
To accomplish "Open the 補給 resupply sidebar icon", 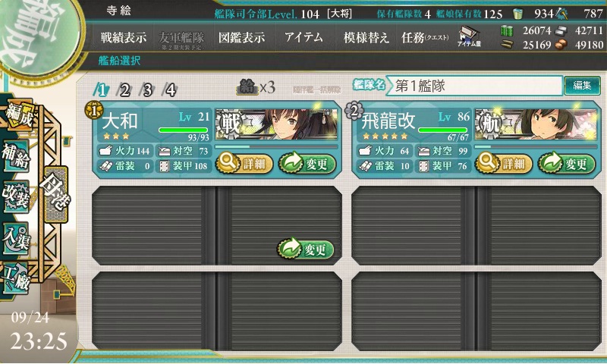I will tap(15, 157).
